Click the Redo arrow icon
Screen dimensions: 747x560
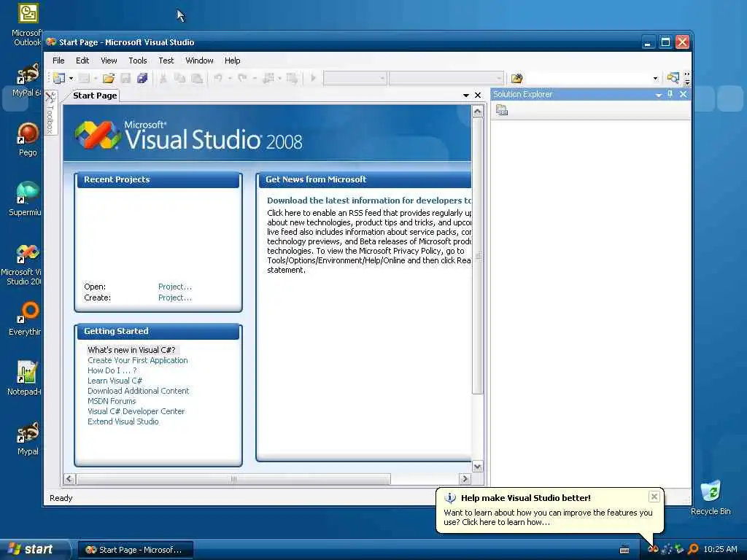[242, 77]
